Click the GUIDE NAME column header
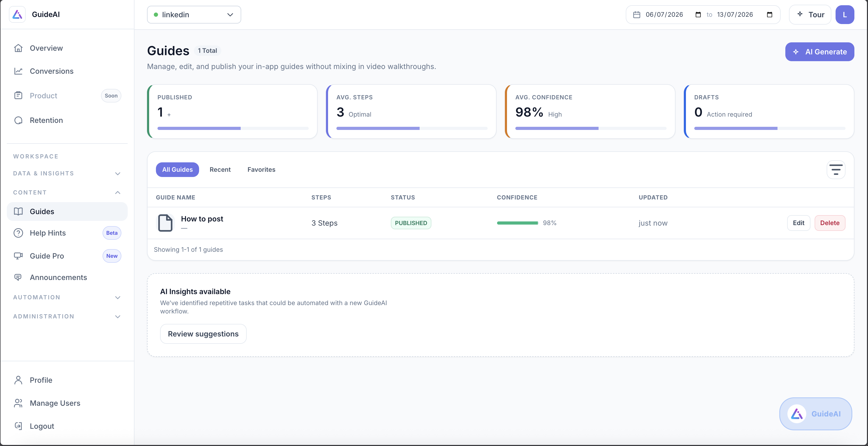Viewport: 868px width, 446px height. click(176, 197)
